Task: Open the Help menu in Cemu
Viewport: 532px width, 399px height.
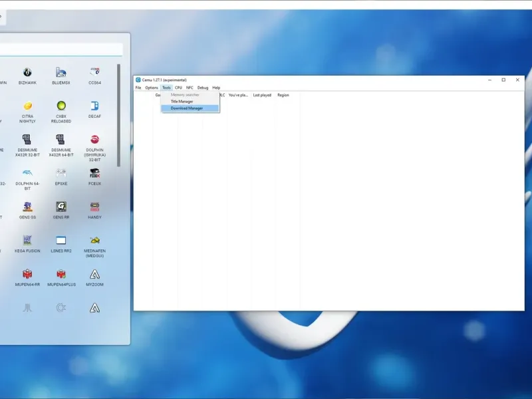Action: [x=216, y=88]
